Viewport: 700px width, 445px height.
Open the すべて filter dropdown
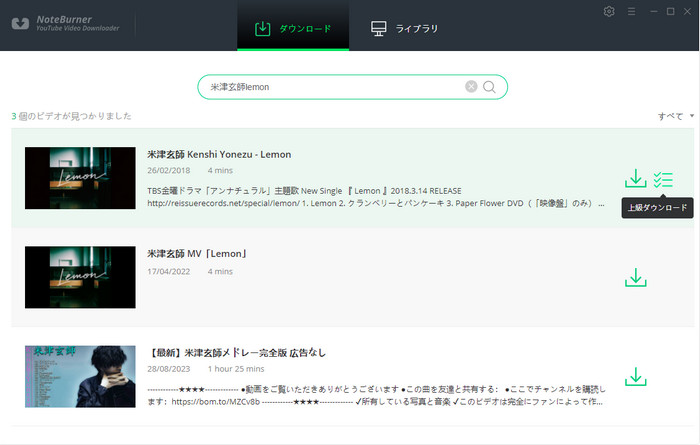[x=675, y=116]
